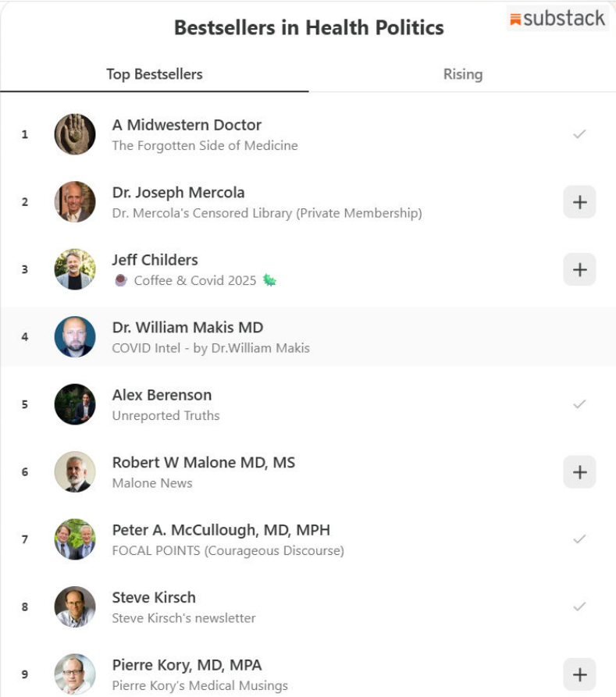Image resolution: width=616 pixels, height=697 pixels.
Task: Click the Substack logo
Action: 557,19
